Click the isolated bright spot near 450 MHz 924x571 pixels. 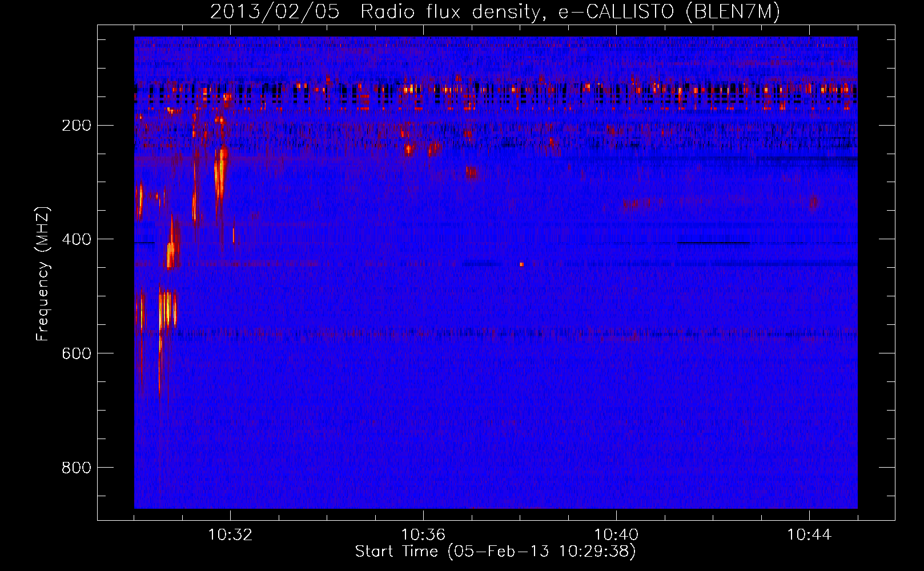tap(521, 264)
